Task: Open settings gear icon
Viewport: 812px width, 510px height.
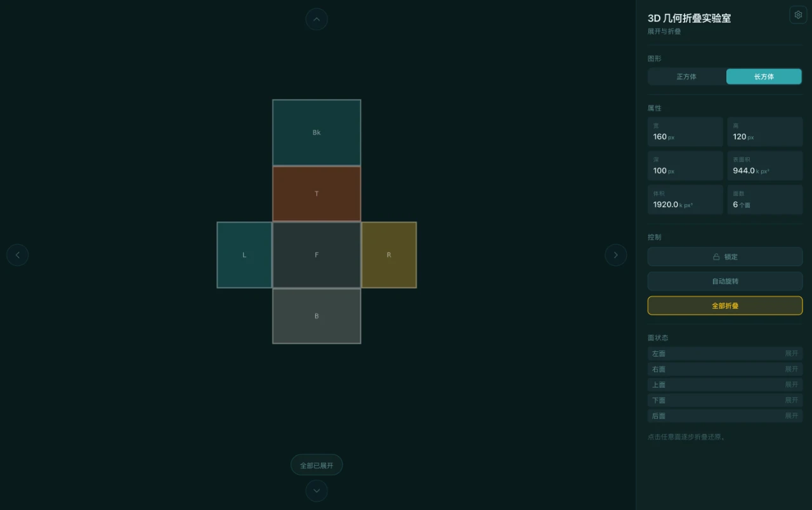Action: point(798,15)
